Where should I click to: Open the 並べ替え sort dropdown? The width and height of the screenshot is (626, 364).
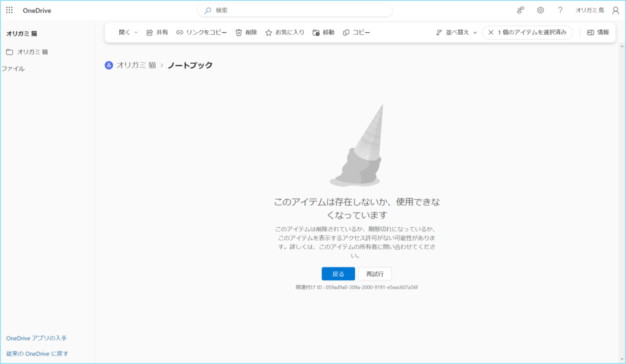click(x=456, y=32)
